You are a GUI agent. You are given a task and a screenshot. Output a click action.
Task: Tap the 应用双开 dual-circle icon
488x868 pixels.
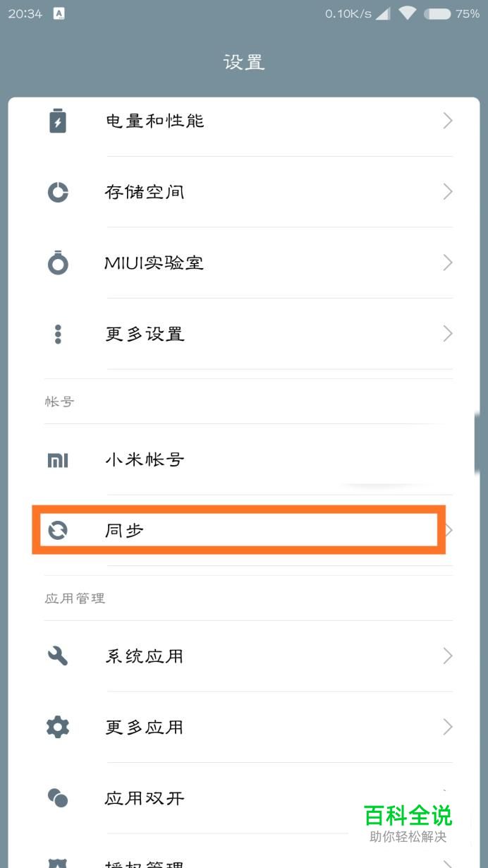tap(58, 798)
